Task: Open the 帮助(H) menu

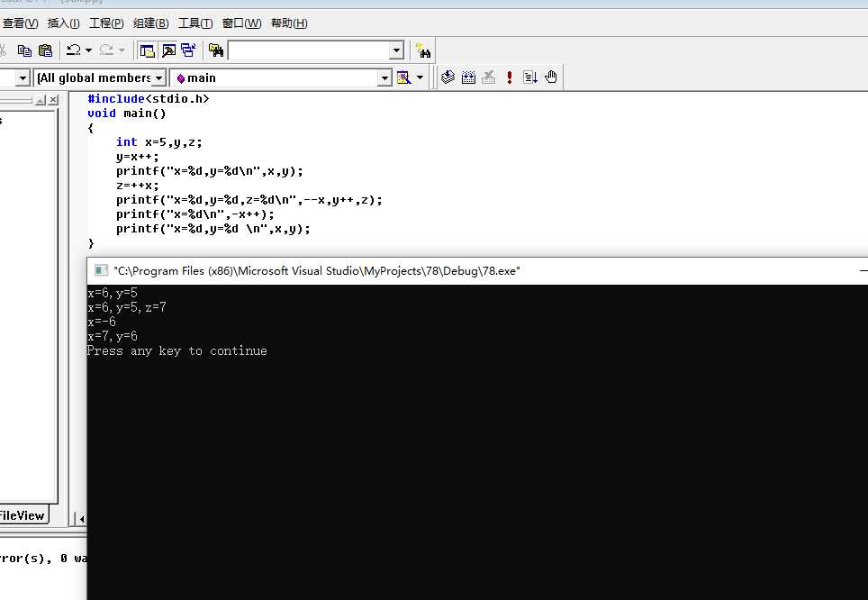Action: point(289,23)
